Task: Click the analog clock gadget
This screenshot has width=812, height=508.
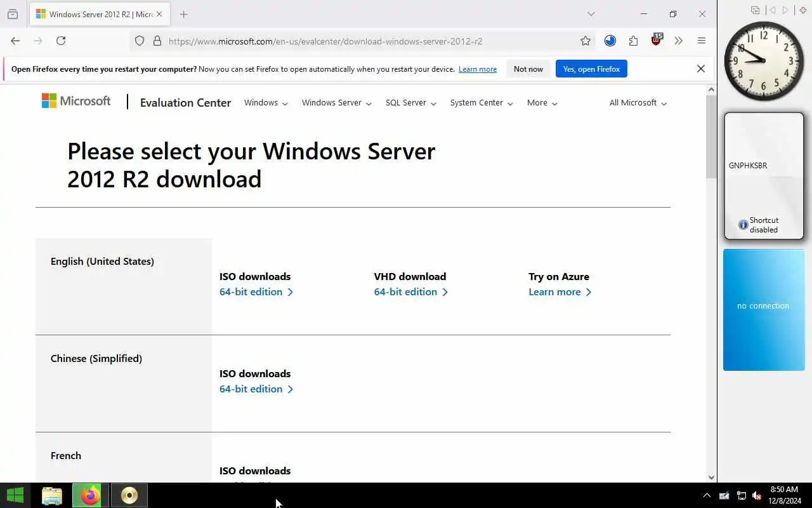Action: pyautogui.click(x=764, y=60)
